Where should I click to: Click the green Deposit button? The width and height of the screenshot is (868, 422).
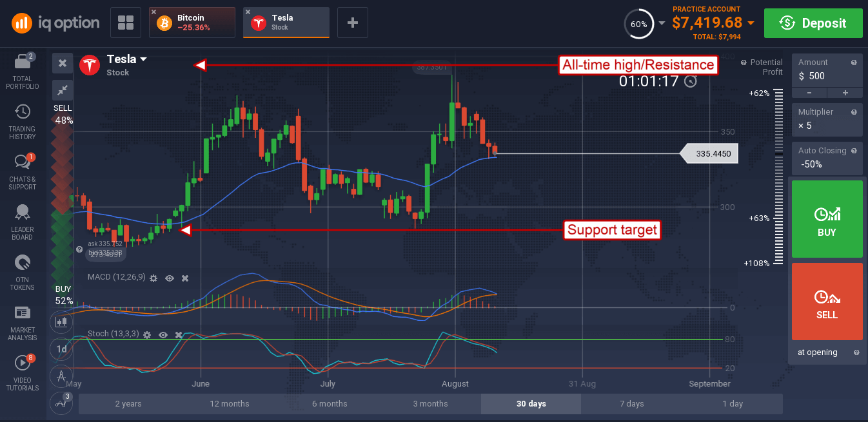pos(813,23)
